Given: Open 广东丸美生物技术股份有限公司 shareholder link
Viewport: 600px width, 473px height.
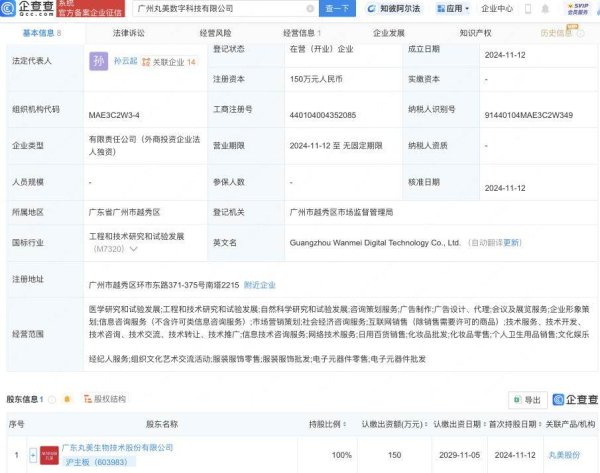Looking at the screenshot, I should coord(117,447).
